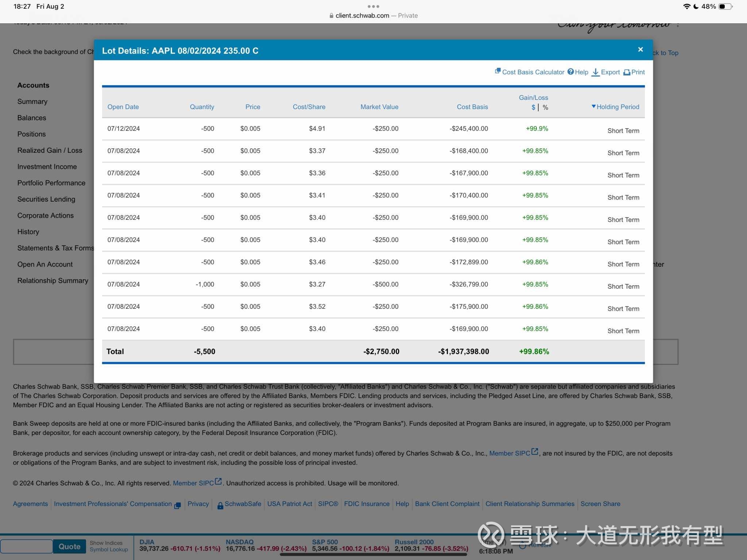Tap the battery status icon
747x560 pixels.
point(725,6)
